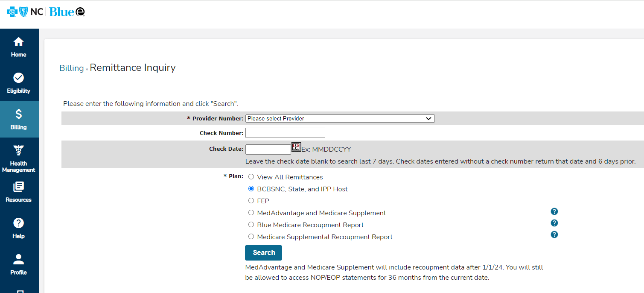This screenshot has width=644, height=293.
Task: Click inside the Check Number field
Action: point(285,132)
